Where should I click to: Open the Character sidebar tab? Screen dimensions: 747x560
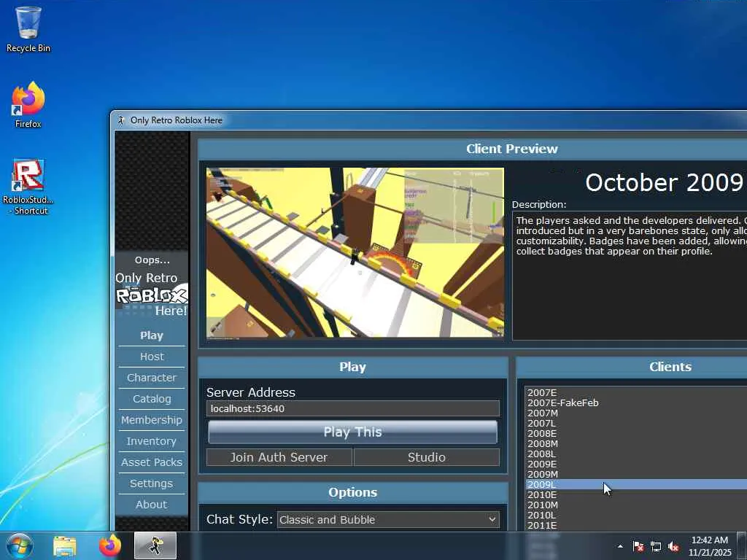tap(152, 378)
